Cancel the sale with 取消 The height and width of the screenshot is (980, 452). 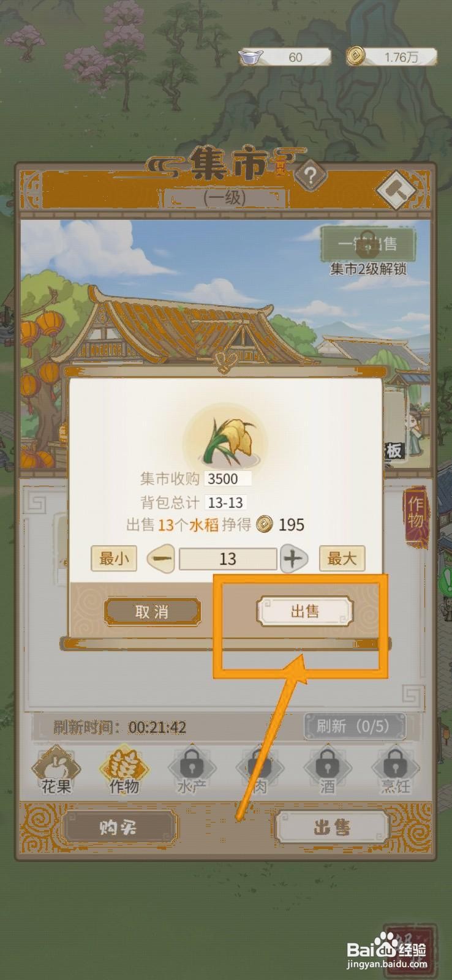[x=152, y=611]
